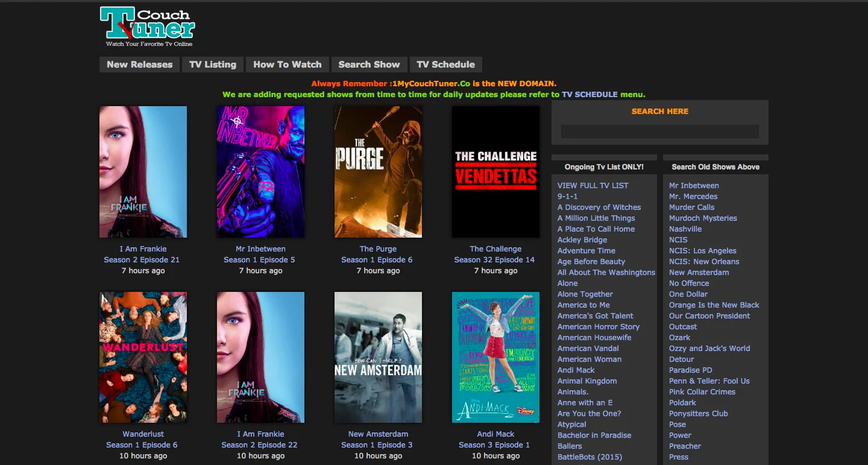Open the I Am Frankie Episode 22 poster
Screen dimensions: 868x465
click(260, 357)
